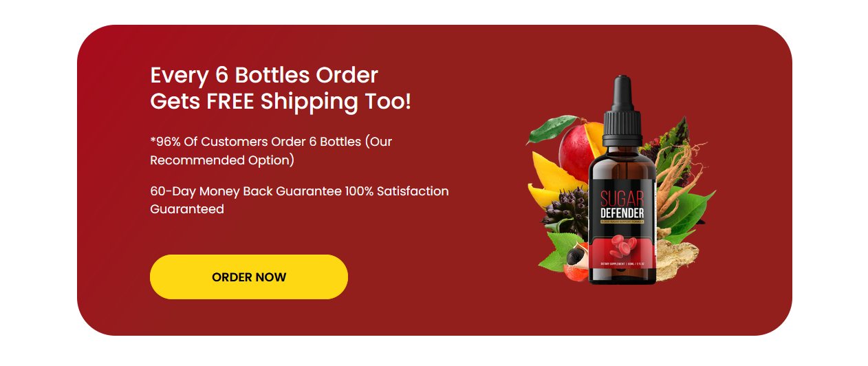This screenshot has width=868, height=366.
Task: Click the red blood cells graphic on the bottle label
Action: 622,246
